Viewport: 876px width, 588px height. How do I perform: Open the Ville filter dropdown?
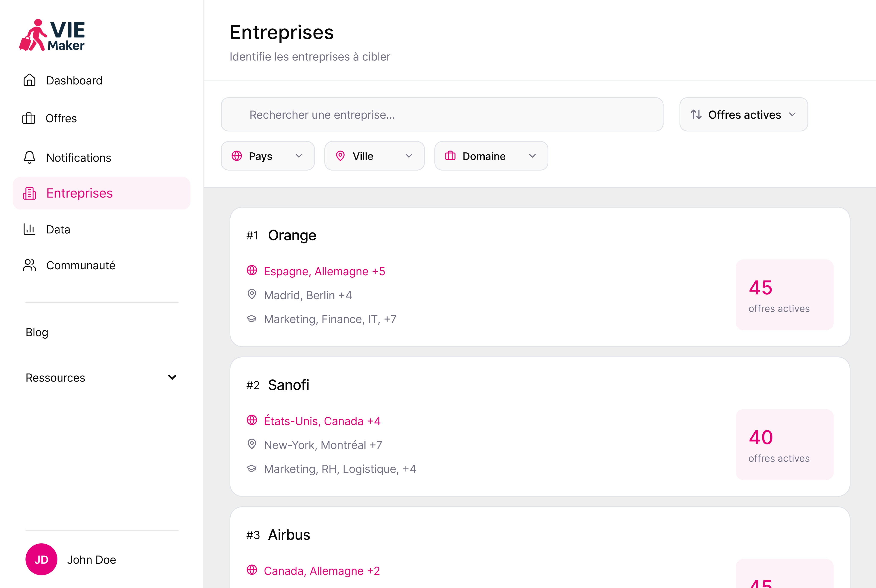click(x=374, y=156)
